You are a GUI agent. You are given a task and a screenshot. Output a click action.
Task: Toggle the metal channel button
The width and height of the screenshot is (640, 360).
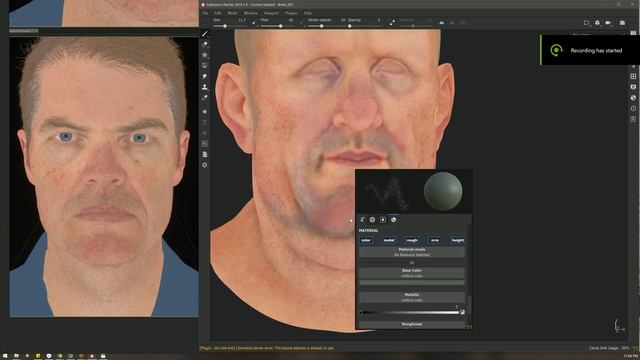pyautogui.click(x=389, y=240)
